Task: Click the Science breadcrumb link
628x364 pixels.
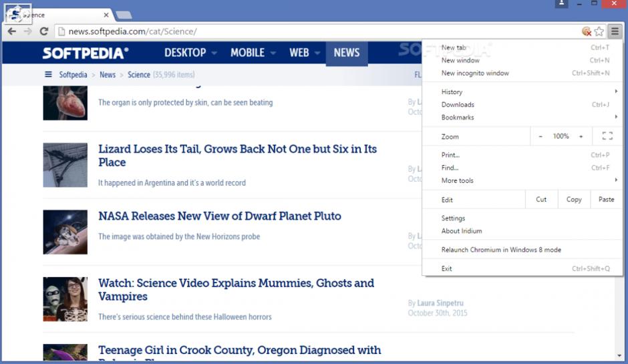Action: click(x=138, y=75)
